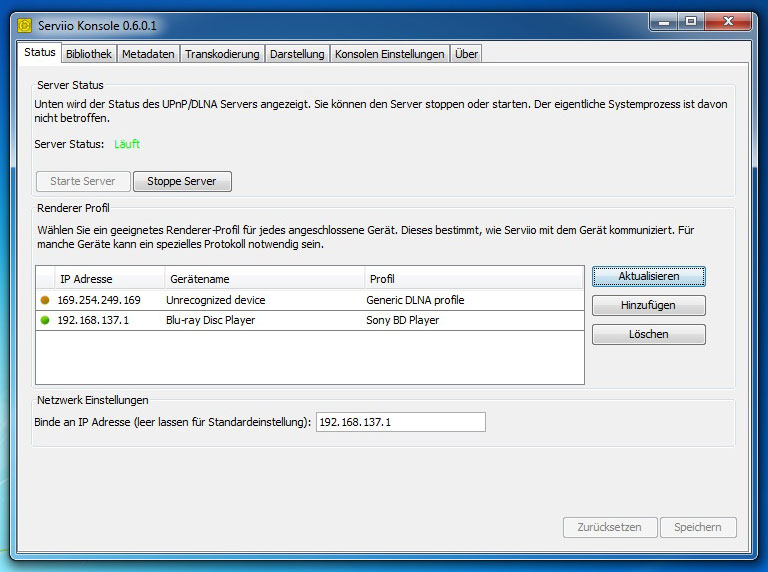Click orange status dot for unrecognized device
The width and height of the screenshot is (768, 572).
click(x=44, y=300)
